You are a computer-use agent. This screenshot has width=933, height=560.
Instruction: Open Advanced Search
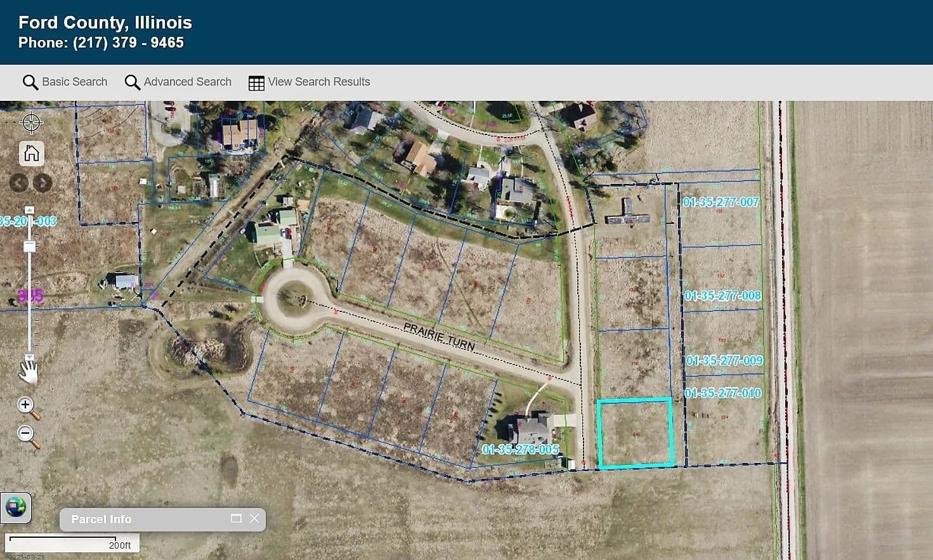click(x=178, y=82)
